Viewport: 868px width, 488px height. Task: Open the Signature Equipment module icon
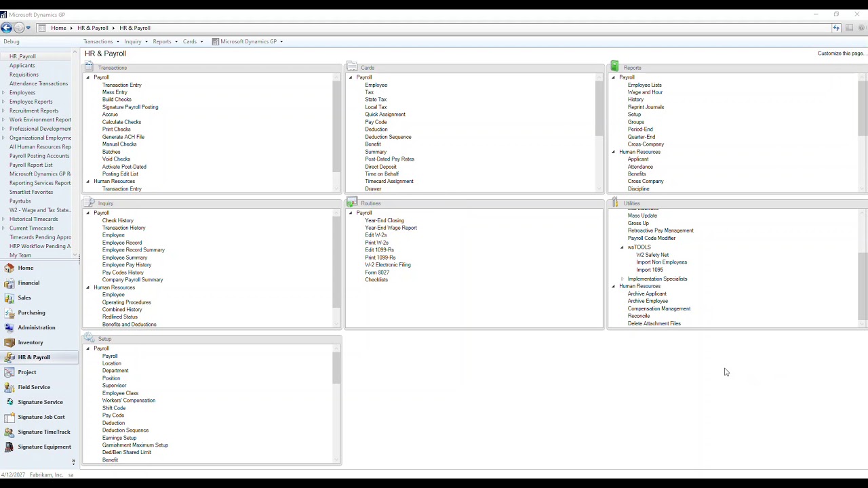point(9,447)
